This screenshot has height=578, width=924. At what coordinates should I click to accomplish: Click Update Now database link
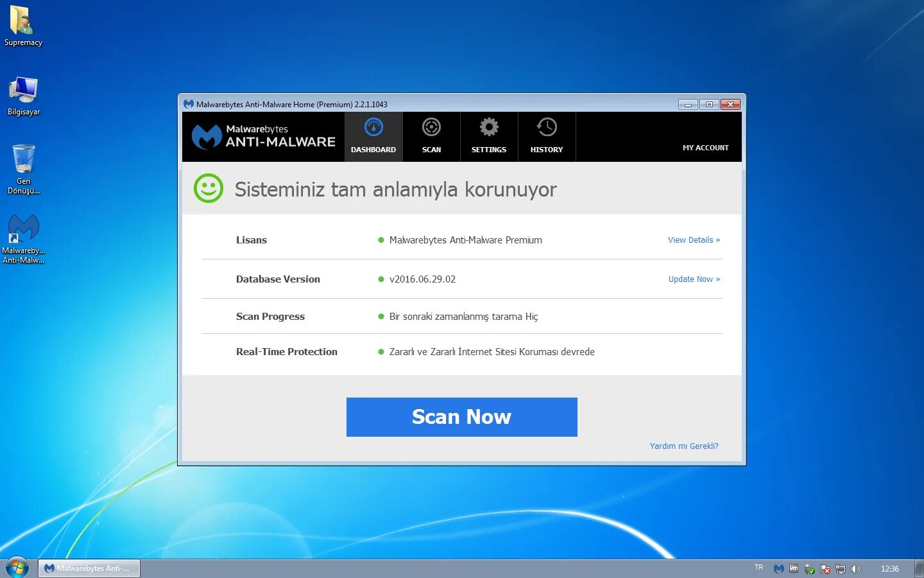pos(694,279)
